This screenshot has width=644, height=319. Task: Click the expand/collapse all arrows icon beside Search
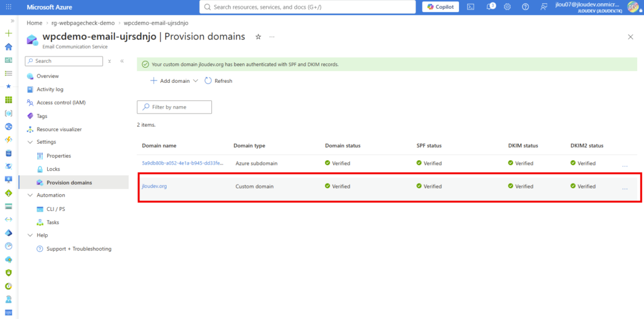pos(109,61)
